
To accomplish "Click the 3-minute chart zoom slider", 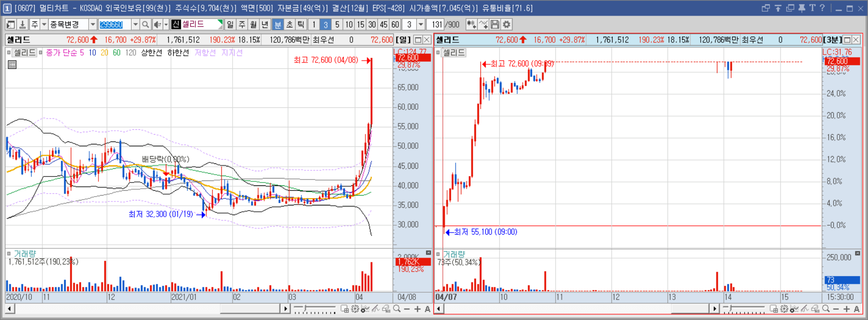I will point(744,309).
